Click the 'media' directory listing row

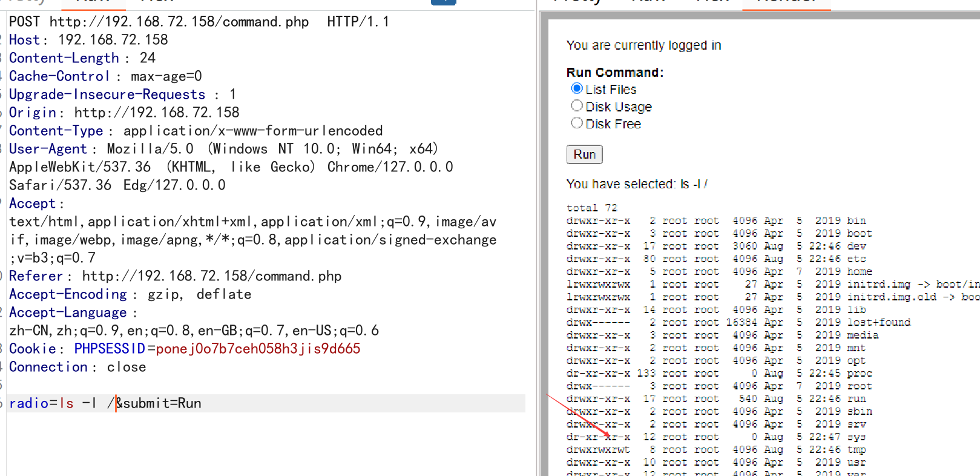tap(723, 335)
